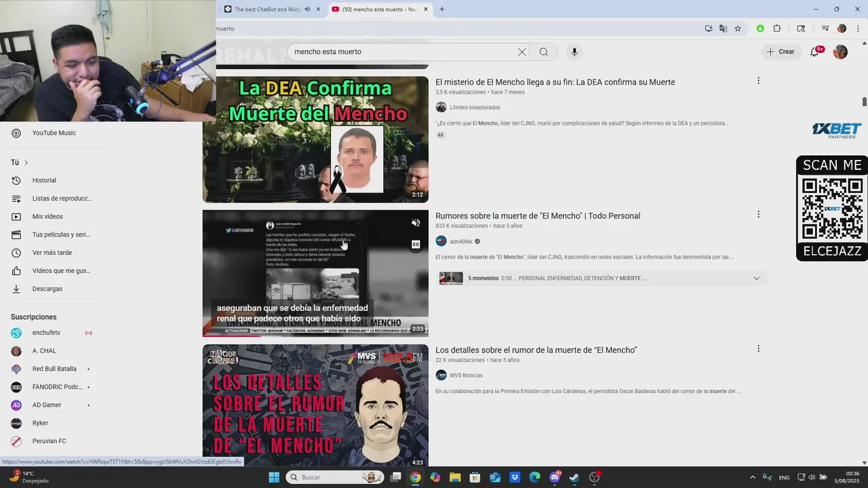Viewport: 868px width, 488px height.
Task: Visit the adn40Mx channel
Action: pyautogui.click(x=461, y=241)
